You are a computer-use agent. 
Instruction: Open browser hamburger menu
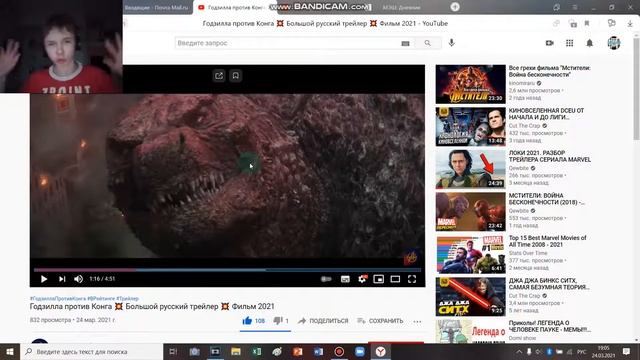574,7
